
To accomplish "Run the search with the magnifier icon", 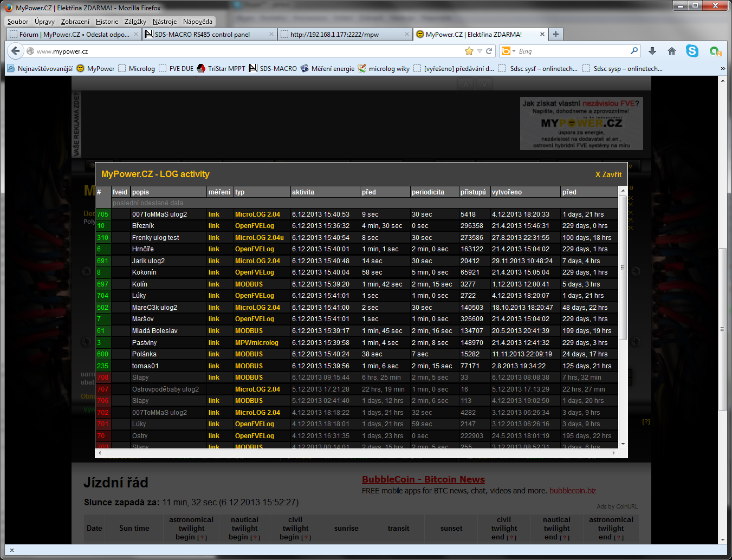I will [x=634, y=51].
